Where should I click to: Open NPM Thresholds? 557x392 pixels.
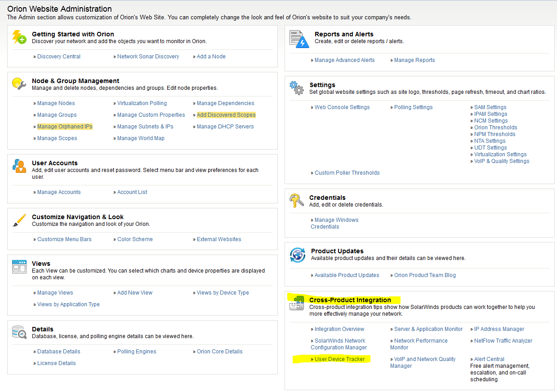(495, 134)
